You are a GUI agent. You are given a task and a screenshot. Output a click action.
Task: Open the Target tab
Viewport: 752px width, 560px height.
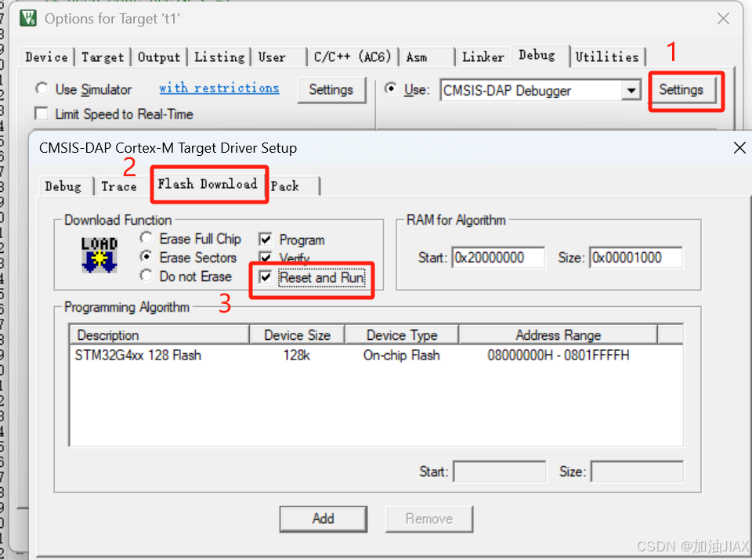[x=103, y=57]
